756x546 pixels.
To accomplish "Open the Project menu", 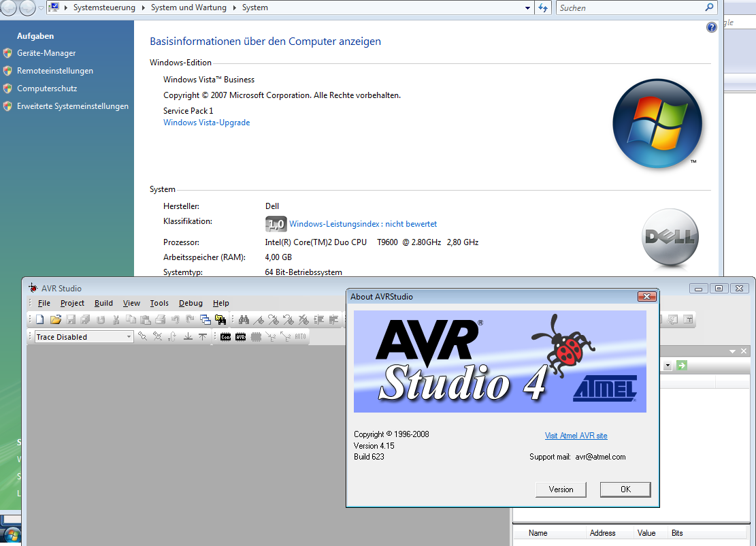I will [72, 303].
